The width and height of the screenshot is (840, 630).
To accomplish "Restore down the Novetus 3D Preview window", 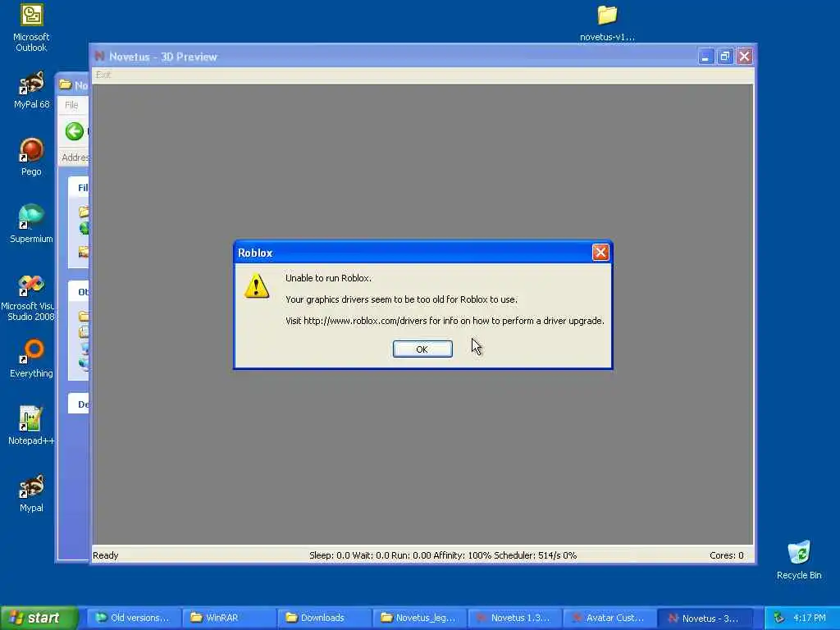I will 725,57.
